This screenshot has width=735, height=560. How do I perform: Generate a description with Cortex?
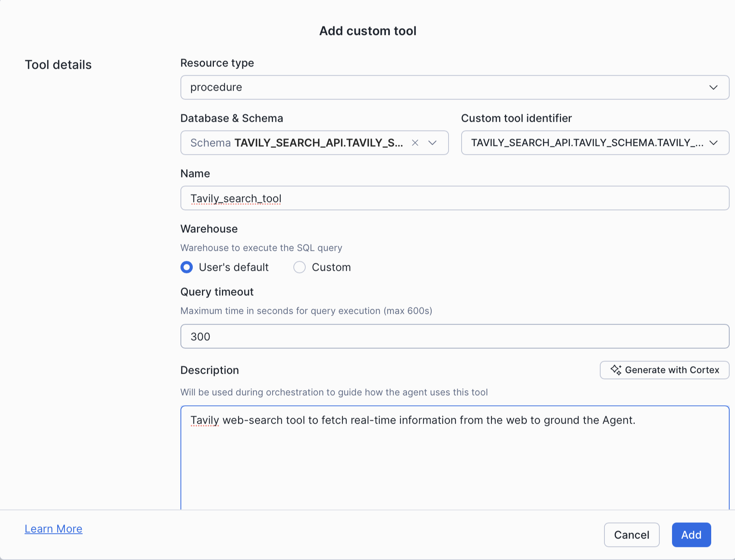[x=664, y=370]
